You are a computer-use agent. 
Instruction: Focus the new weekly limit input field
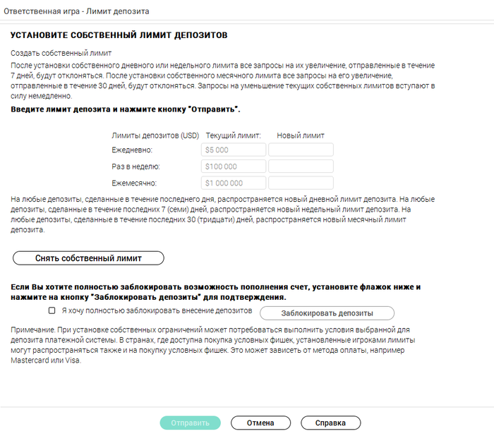pyautogui.click(x=301, y=167)
